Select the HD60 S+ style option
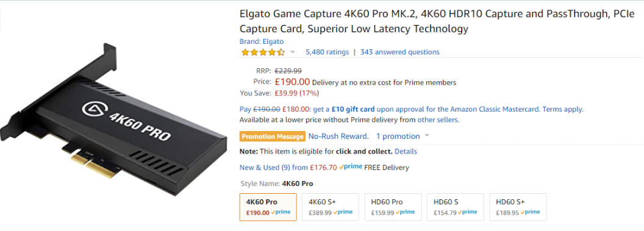The image size is (644, 231). tap(518, 207)
